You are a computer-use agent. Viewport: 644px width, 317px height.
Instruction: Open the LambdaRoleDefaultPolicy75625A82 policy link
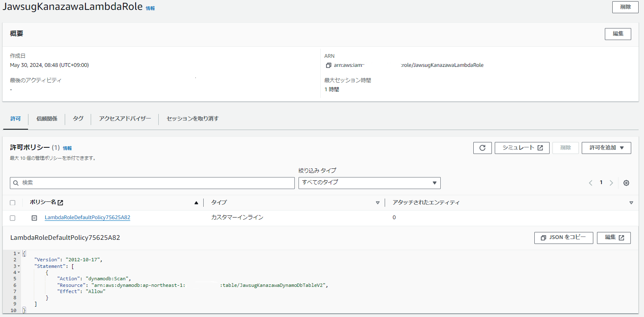(87, 218)
